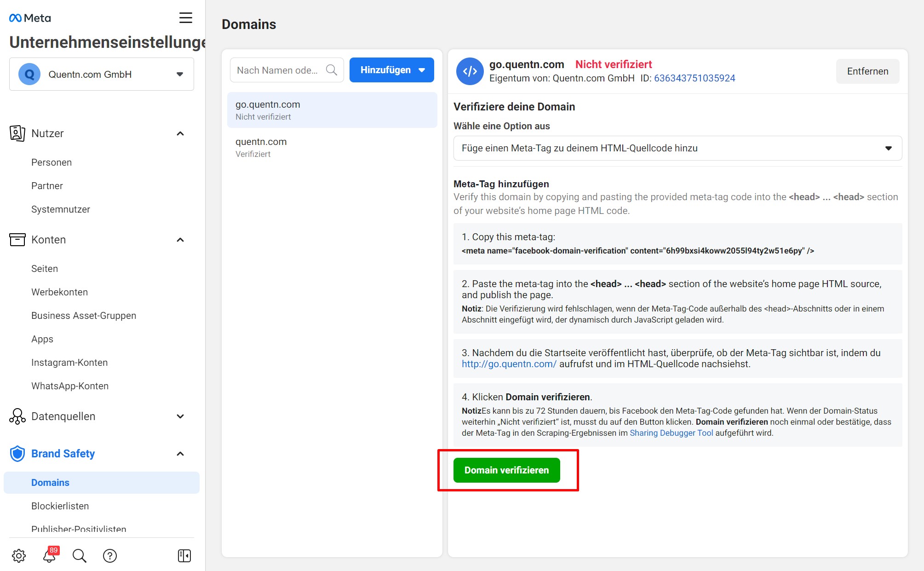Click the Datenquellen section label
924x571 pixels.
63,416
